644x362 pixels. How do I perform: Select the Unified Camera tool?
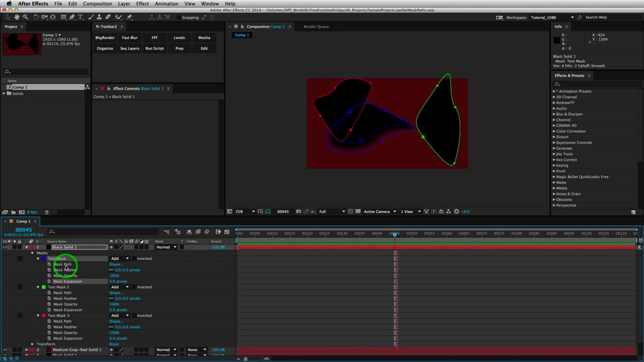[x=44, y=17]
